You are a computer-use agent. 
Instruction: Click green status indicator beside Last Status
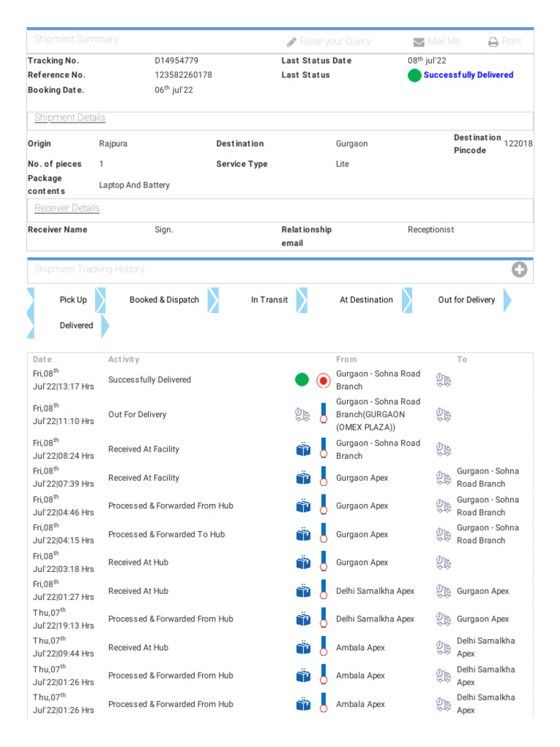pyautogui.click(x=414, y=75)
